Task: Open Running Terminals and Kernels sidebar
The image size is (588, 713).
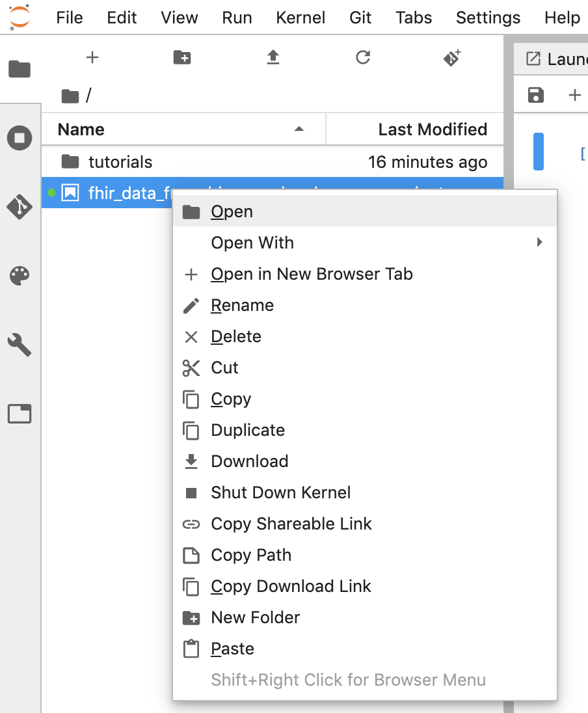Action: pos(20,138)
